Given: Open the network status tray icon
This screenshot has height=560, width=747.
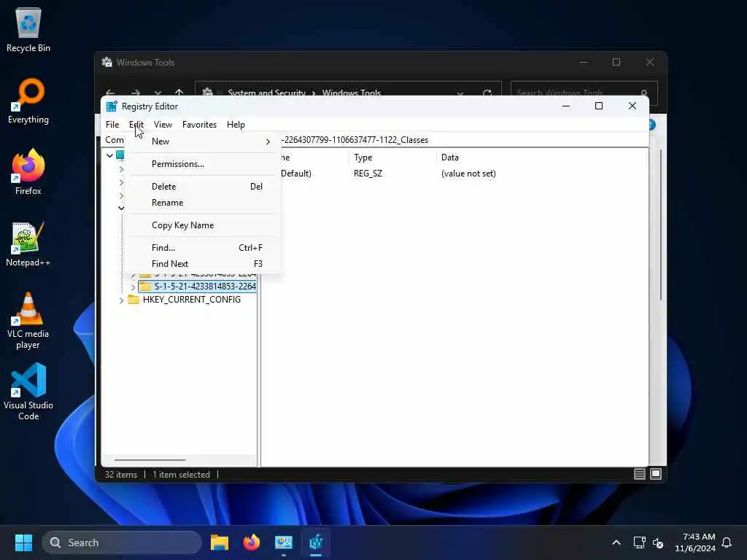Looking at the screenshot, I should click(x=639, y=542).
